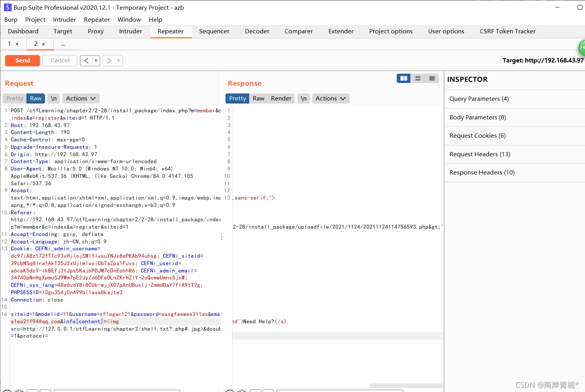Screen dimensions: 585x392
Task: Switch to the Target tab
Action: [x=63, y=31]
